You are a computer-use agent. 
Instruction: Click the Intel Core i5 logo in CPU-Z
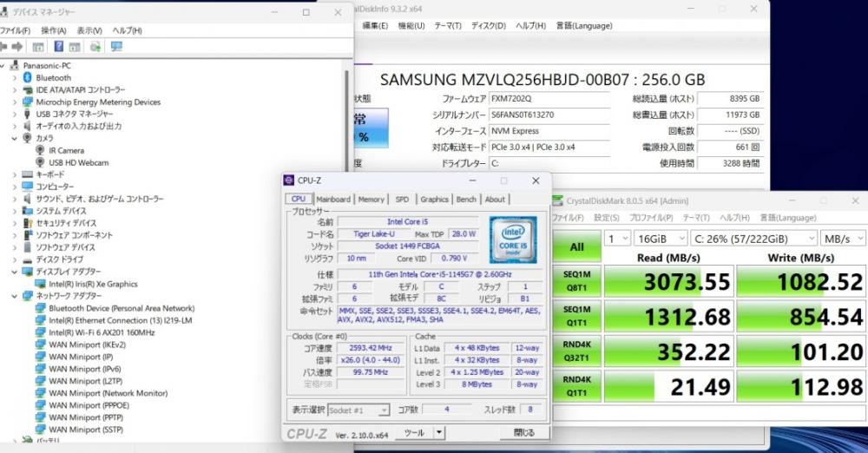513,240
